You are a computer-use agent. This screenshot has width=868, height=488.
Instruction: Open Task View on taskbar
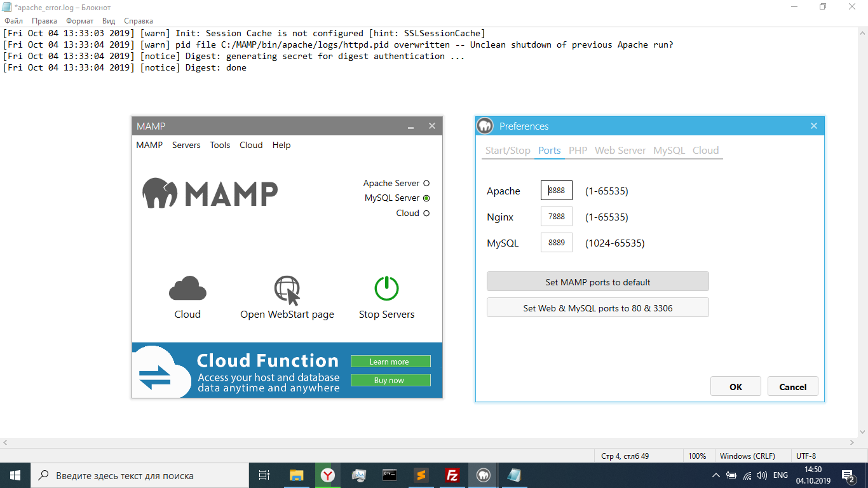click(264, 475)
